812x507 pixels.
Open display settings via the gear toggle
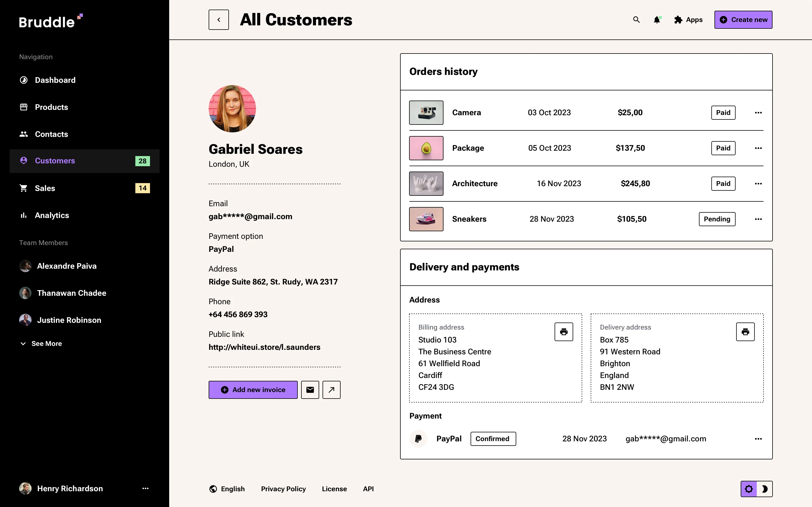pyautogui.click(x=749, y=489)
